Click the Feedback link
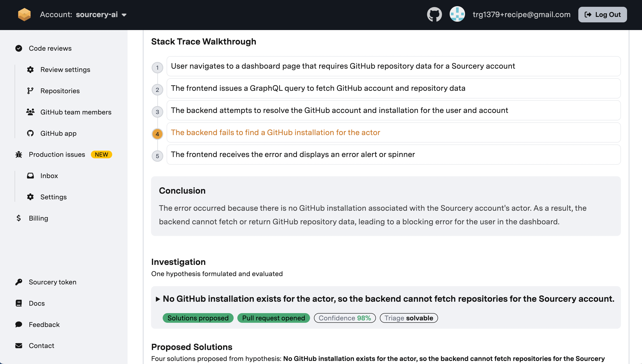 44,325
